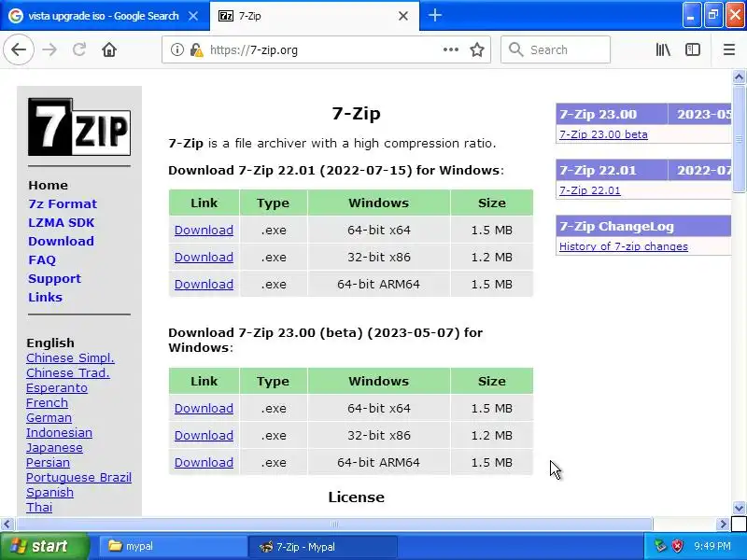
Task: Click the taskbar clock 9:49 PM
Action: click(x=712, y=546)
